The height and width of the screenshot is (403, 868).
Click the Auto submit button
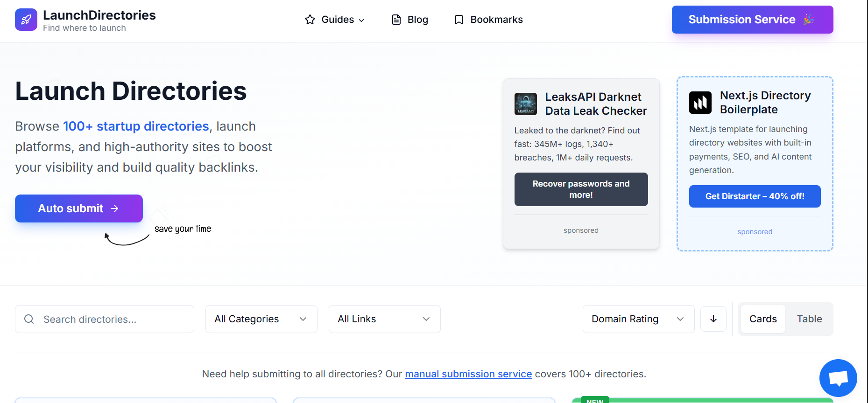point(78,208)
